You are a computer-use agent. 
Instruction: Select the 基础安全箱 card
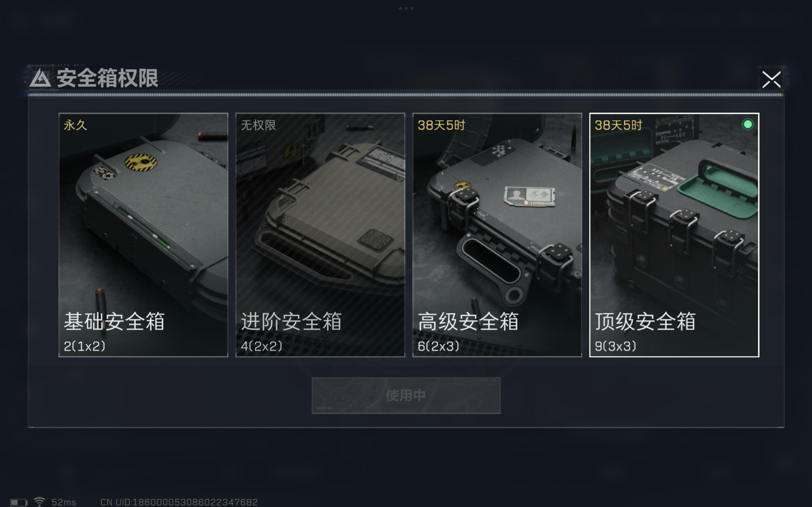pos(143,235)
